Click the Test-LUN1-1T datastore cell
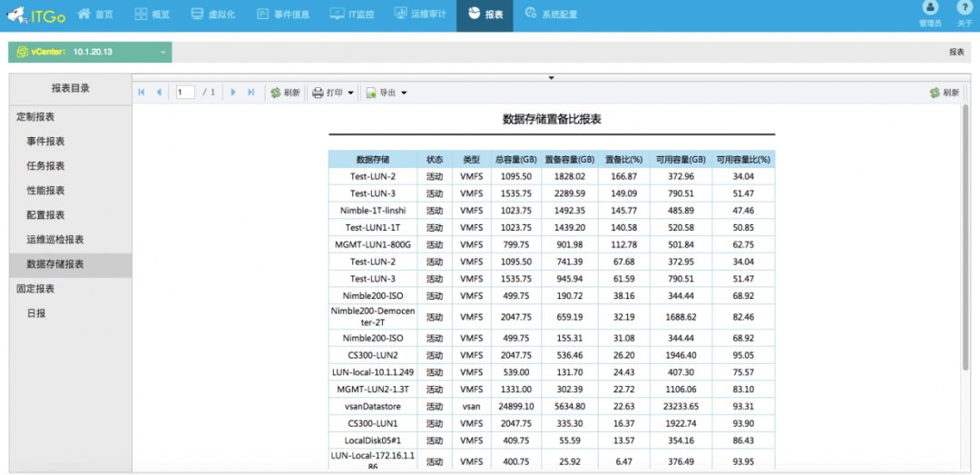 (373, 227)
